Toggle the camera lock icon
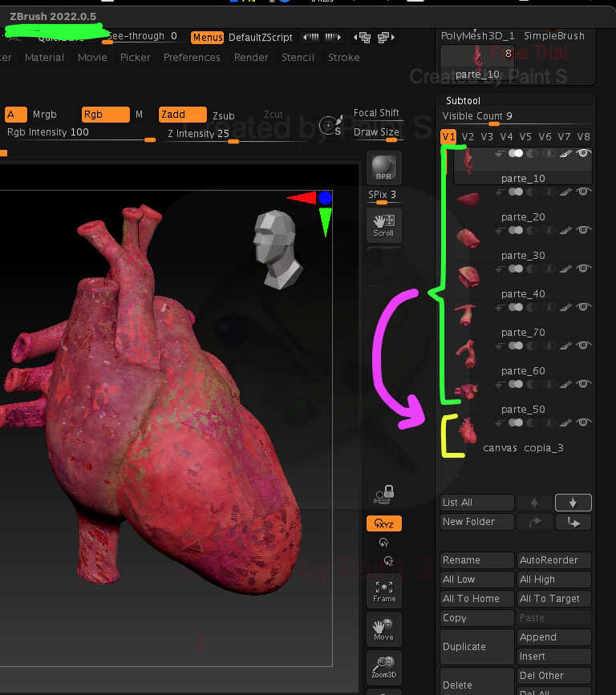The image size is (616, 695). [383, 495]
